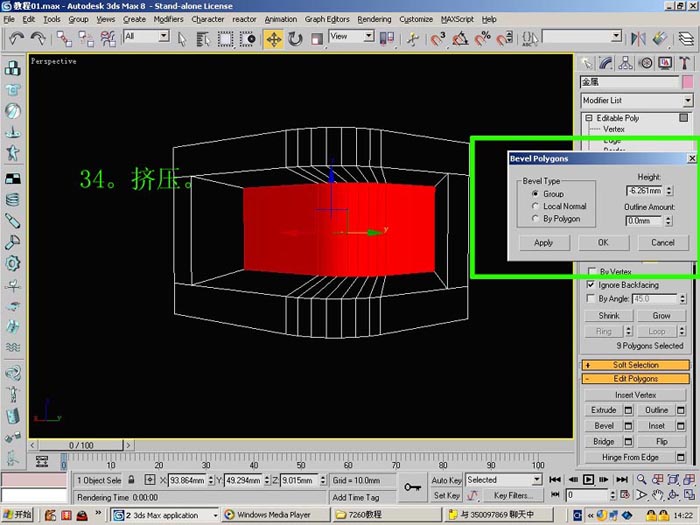Click the pink object color swatch
Screen dimensions: 700x525
coord(688,82)
